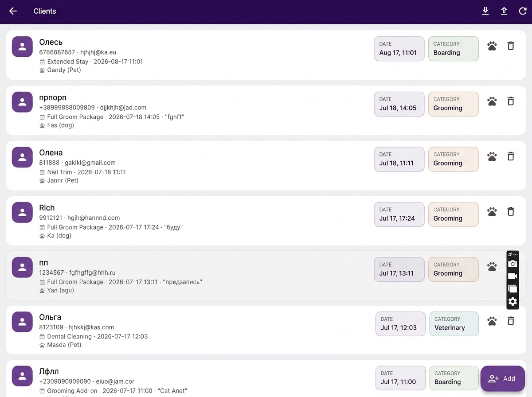Delete client прпорп
The width and height of the screenshot is (532, 397).
click(511, 101)
